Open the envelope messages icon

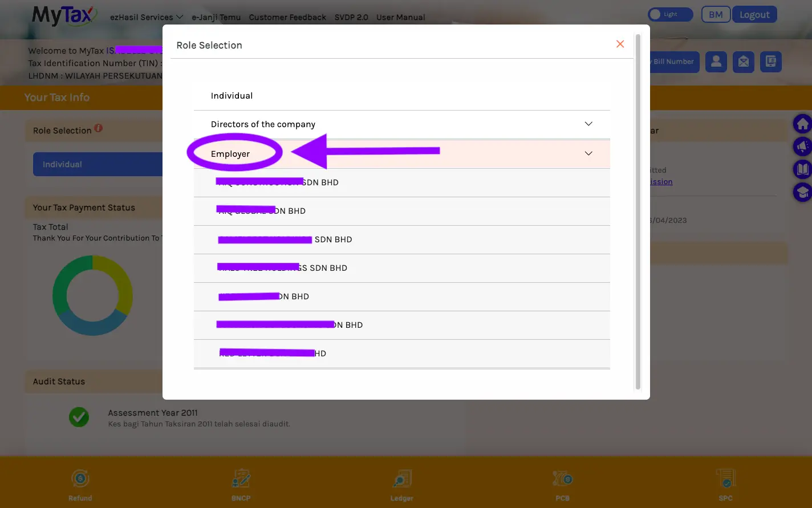(x=744, y=62)
